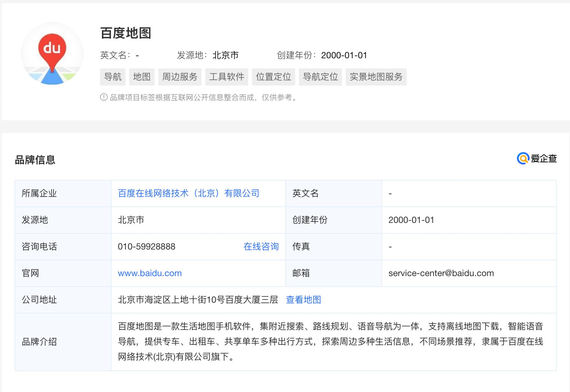Click the 在线咨询 link
Image resolution: width=570 pixels, height=392 pixels.
[261, 247]
